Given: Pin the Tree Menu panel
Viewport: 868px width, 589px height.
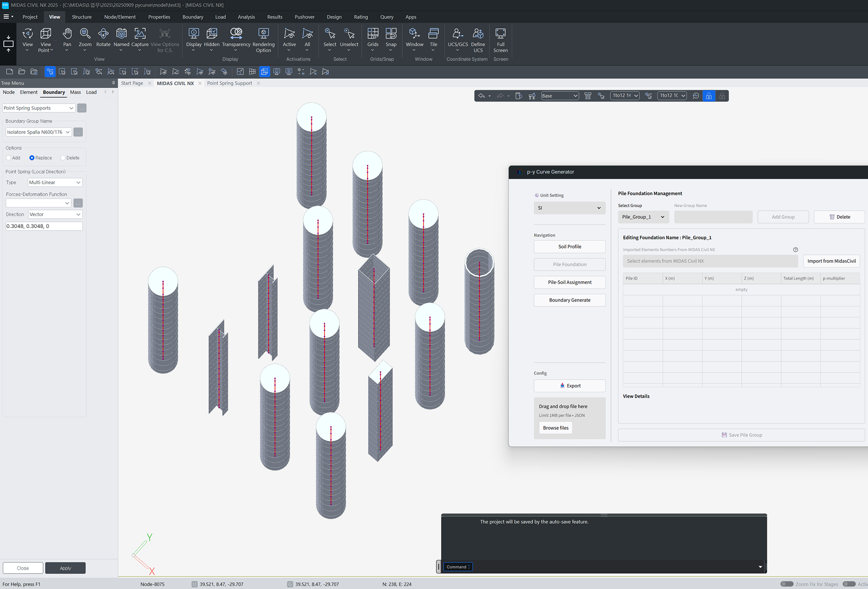Looking at the screenshot, I should tap(113, 83).
